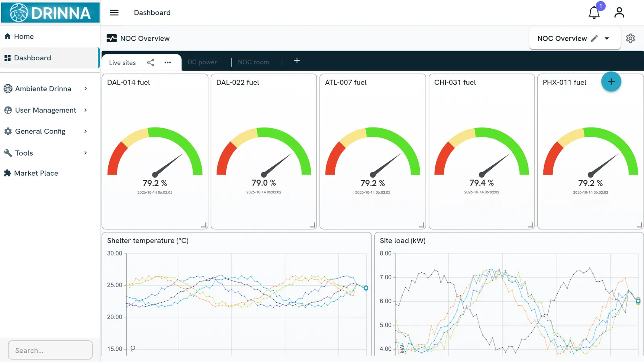Click the ATL-007 fuel title
Screen dimensions: 644x362
(x=346, y=82)
